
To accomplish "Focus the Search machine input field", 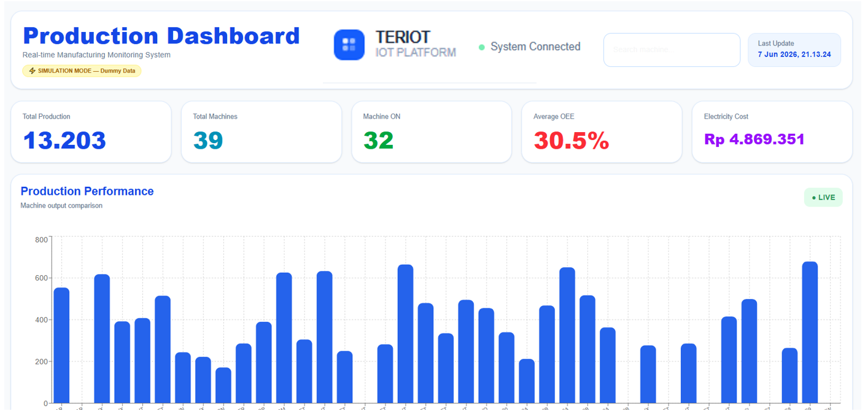I will click(x=672, y=50).
